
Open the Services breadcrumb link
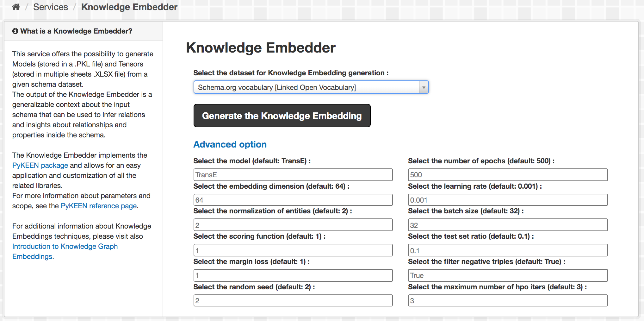51,7
